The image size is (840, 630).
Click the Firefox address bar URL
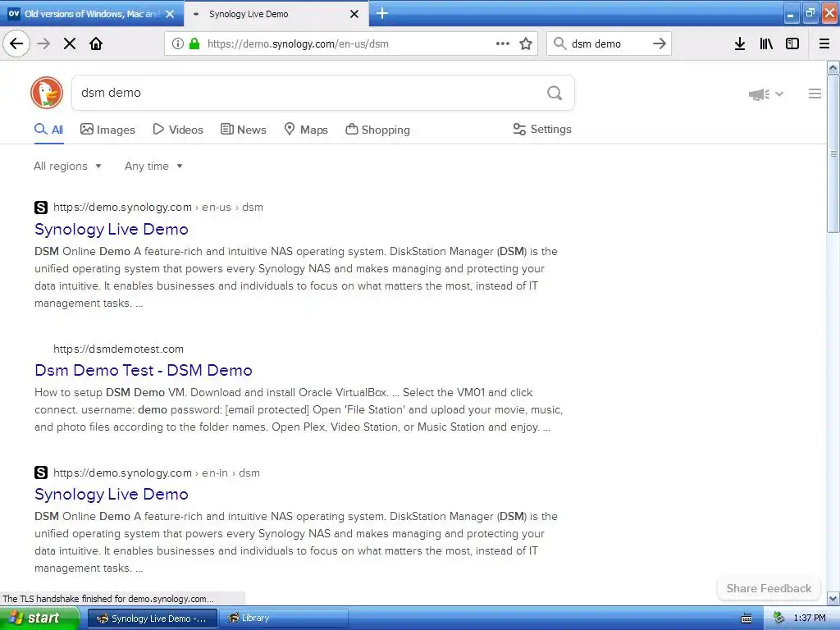pyautogui.click(x=298, y=43)
